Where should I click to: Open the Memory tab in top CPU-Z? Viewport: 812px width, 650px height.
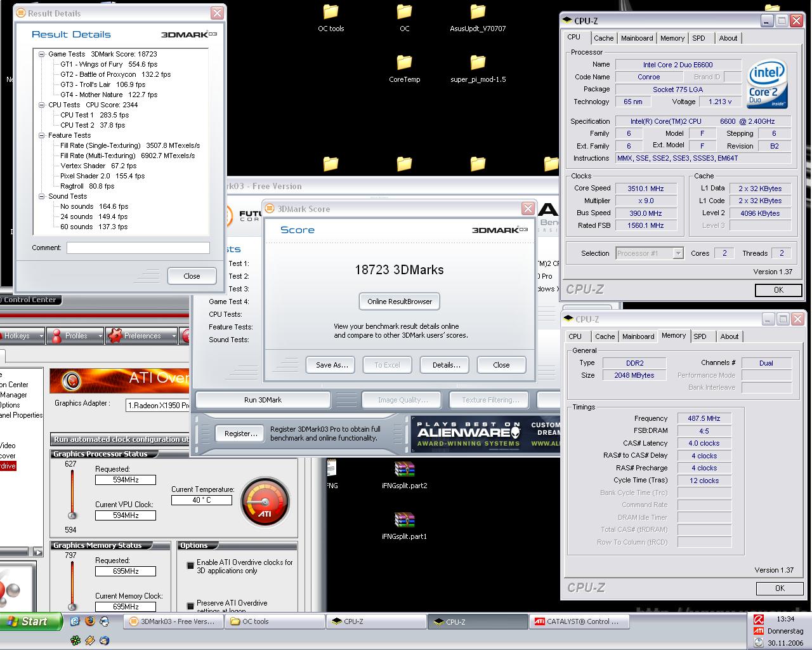point(672,38)
